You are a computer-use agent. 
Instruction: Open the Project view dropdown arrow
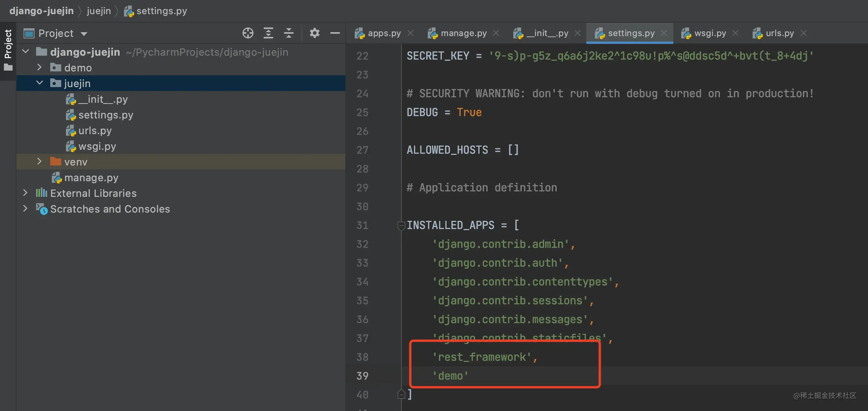coord(84,34)
